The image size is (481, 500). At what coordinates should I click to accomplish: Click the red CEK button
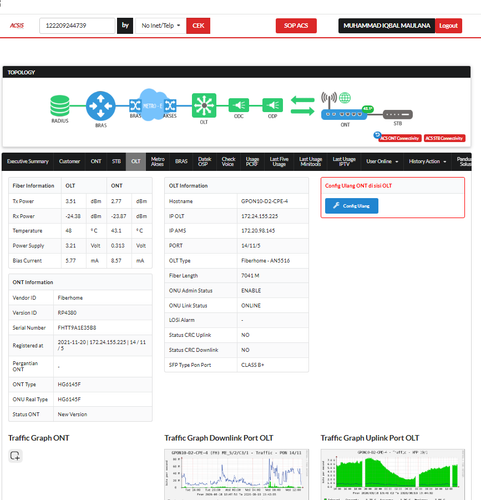point(198,26)
